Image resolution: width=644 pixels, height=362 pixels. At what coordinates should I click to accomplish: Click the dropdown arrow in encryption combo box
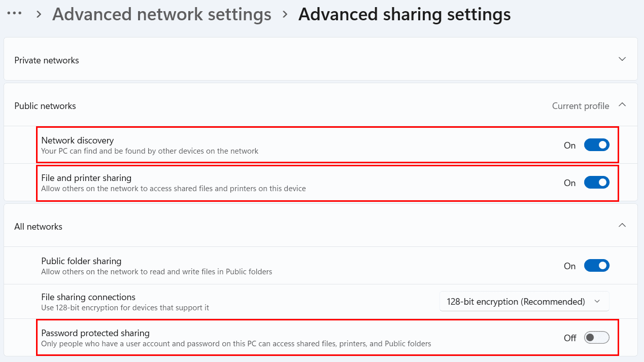pyautogui.click(x=597, y=302)
